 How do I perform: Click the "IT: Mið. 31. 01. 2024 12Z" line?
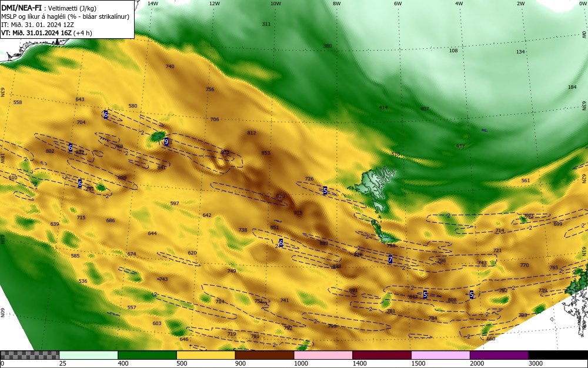coord(38,25)
